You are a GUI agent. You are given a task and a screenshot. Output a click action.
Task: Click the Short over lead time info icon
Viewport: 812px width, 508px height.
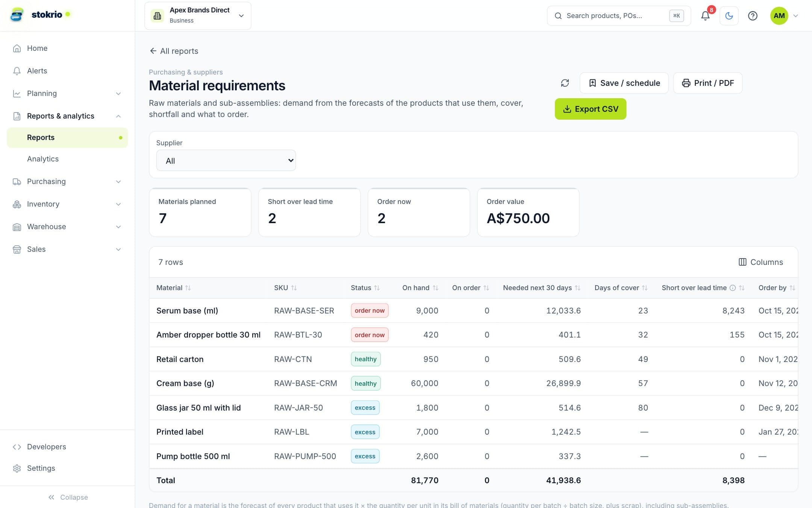point(732,288)
